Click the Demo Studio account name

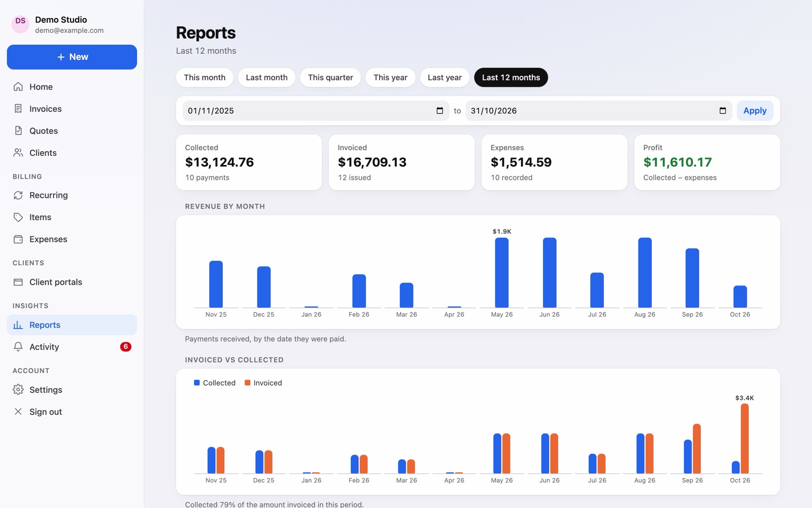coord(61,20)
